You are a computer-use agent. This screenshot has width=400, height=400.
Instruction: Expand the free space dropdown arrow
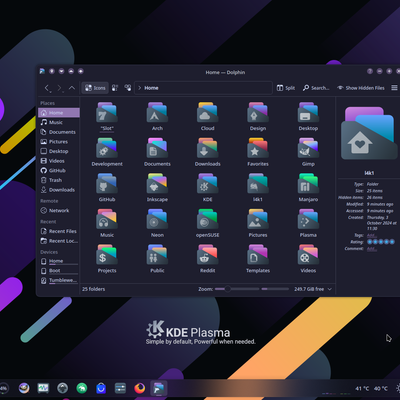[330, 289]
